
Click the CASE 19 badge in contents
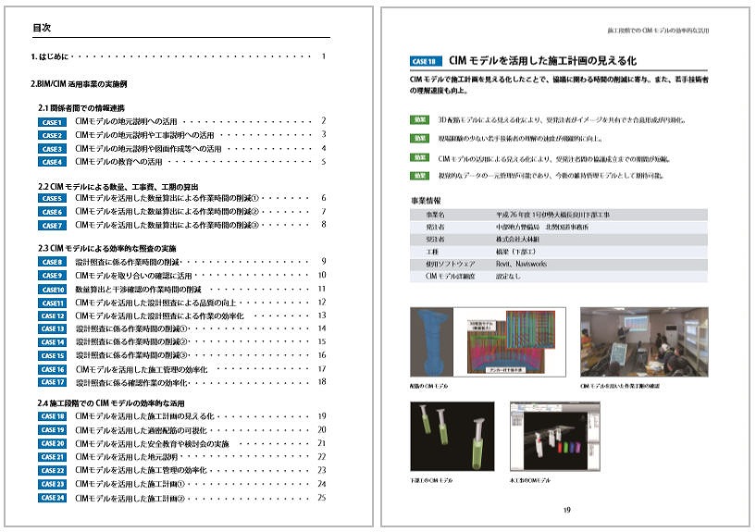[x=52, y=430]
